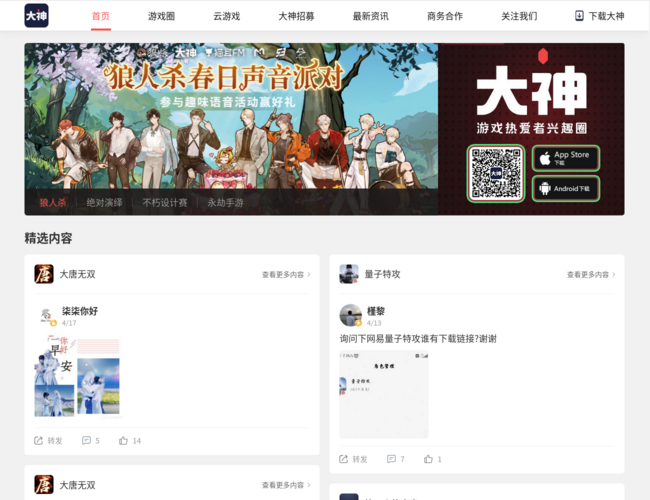
Task: Switch banner to 不朽设计赛
Action: (x=165, y=203)
